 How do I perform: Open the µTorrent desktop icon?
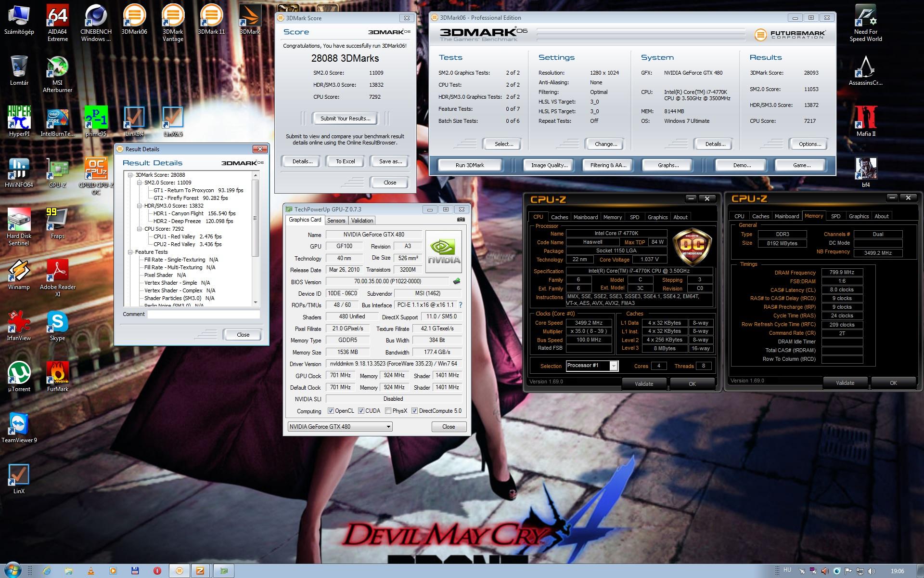click(x=19, y=377)
